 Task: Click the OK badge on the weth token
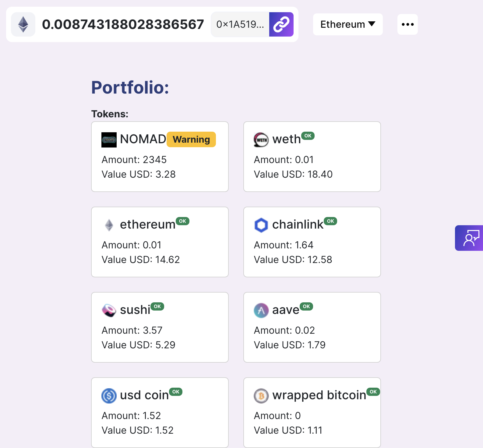308,136
